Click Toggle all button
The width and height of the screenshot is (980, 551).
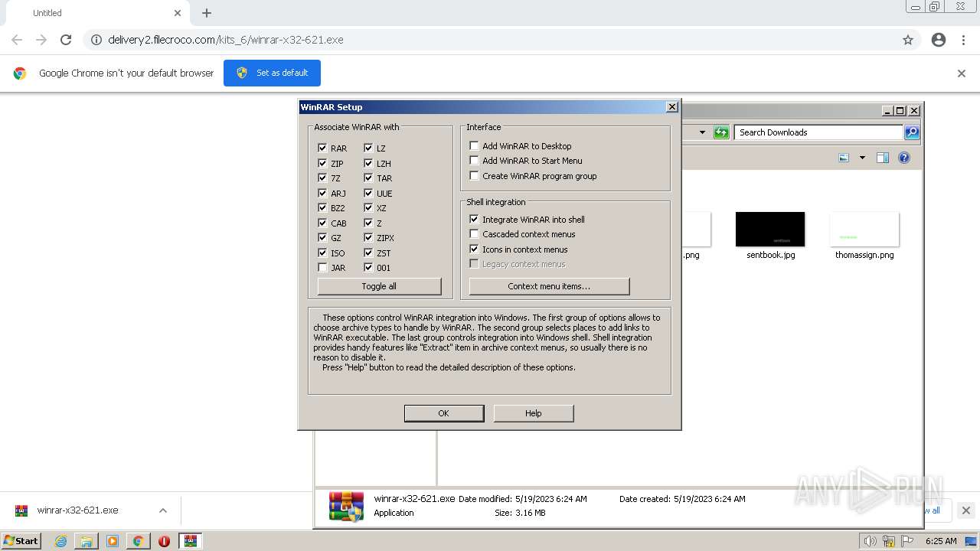click(379, 286)
